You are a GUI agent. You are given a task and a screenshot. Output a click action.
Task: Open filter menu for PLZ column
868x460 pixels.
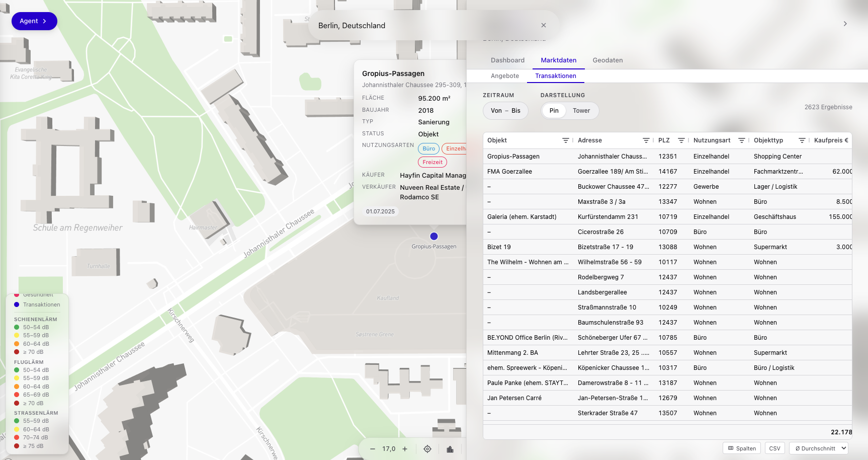[x=681, y=140]
